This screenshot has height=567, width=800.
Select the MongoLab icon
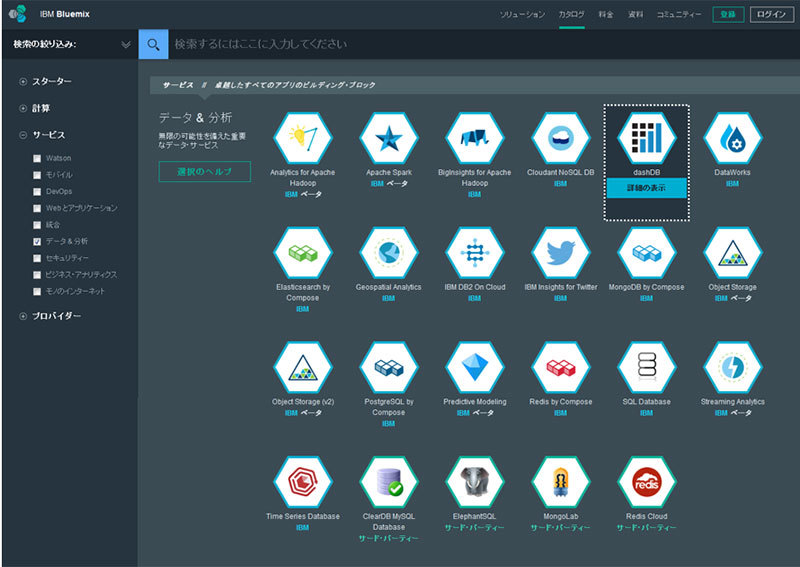[561, 482]
